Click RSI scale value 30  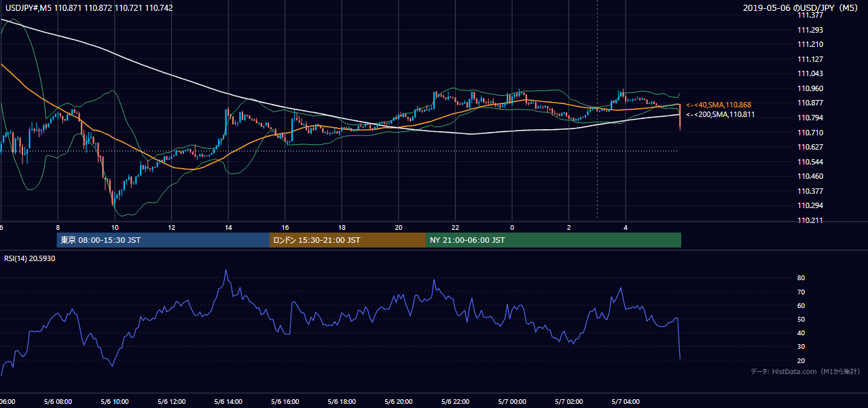[x=801, y=347]
